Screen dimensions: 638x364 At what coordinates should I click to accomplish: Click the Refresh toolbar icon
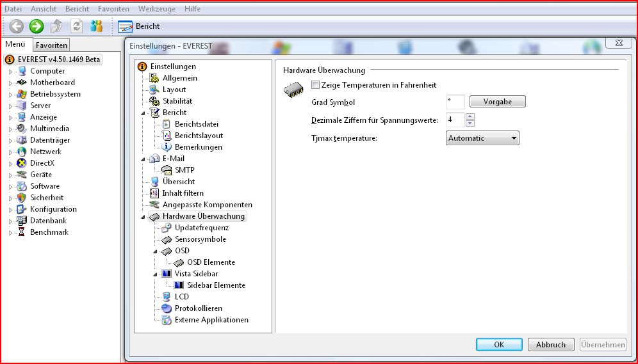[x=76, y=26]
